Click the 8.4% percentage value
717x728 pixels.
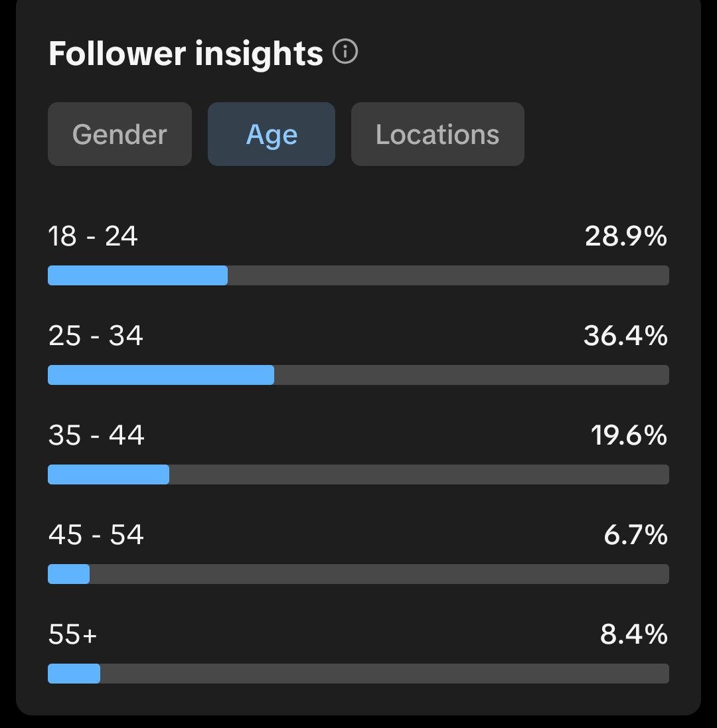[633, 634]
